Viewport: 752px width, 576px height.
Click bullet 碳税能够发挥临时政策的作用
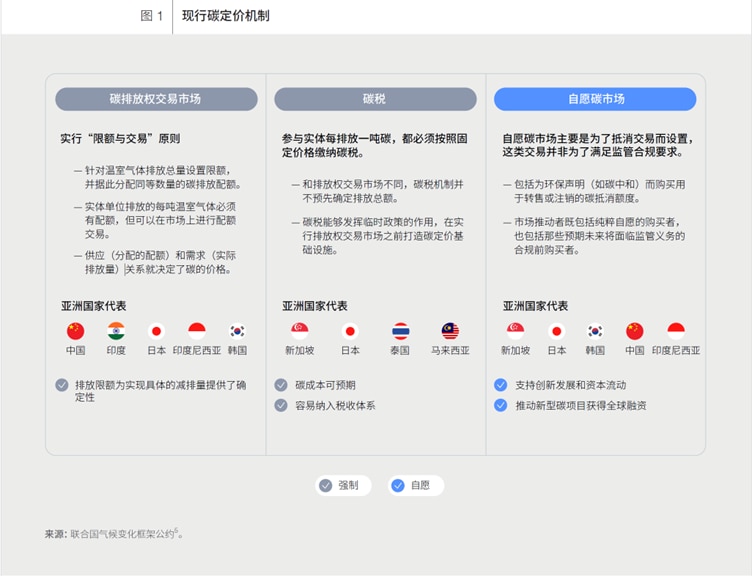378,236
